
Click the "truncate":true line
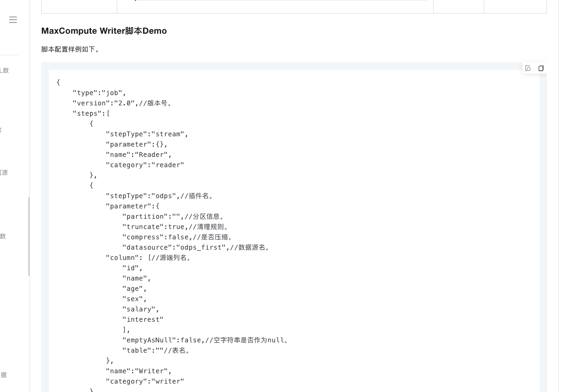tap(177, 227)
